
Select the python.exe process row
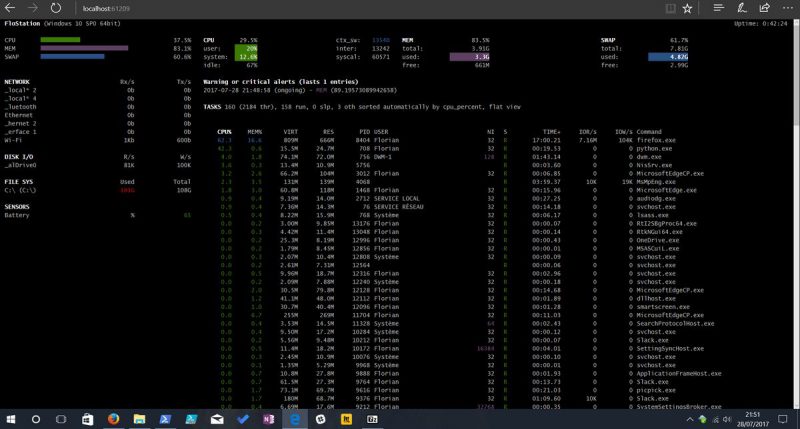446,148
